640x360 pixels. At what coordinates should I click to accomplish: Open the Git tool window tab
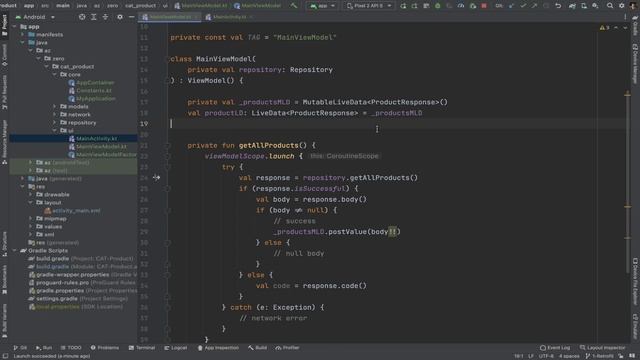20,348
